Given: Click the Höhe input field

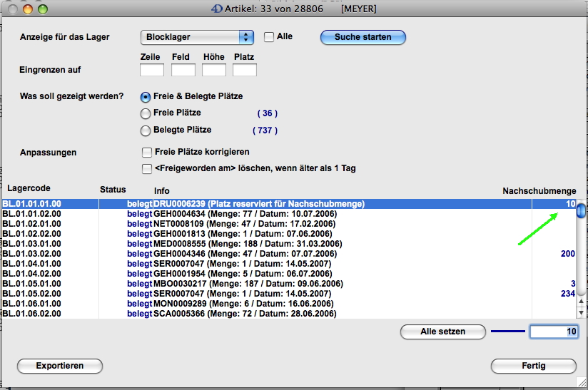Looking at the screenshot, I should (214, 70).
